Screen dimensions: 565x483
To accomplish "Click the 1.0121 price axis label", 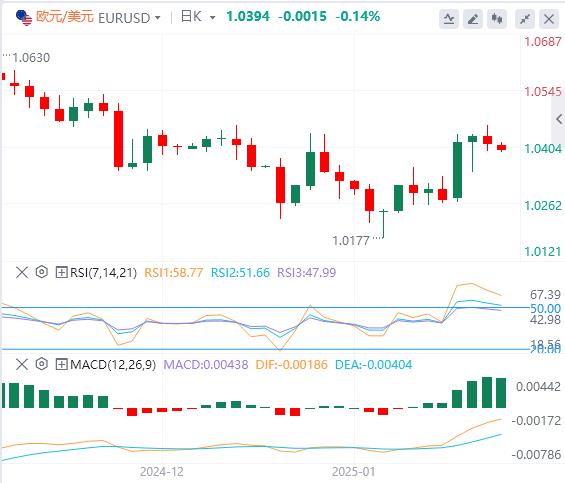I will 543,251.
